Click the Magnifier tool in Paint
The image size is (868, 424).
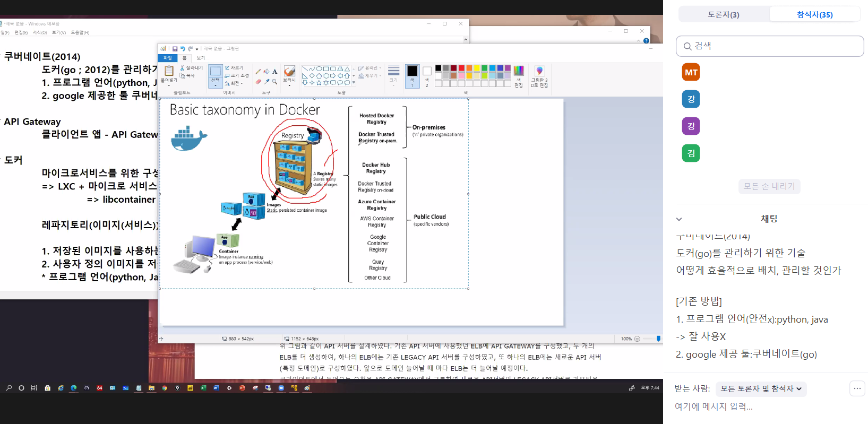tap(275, 82)
